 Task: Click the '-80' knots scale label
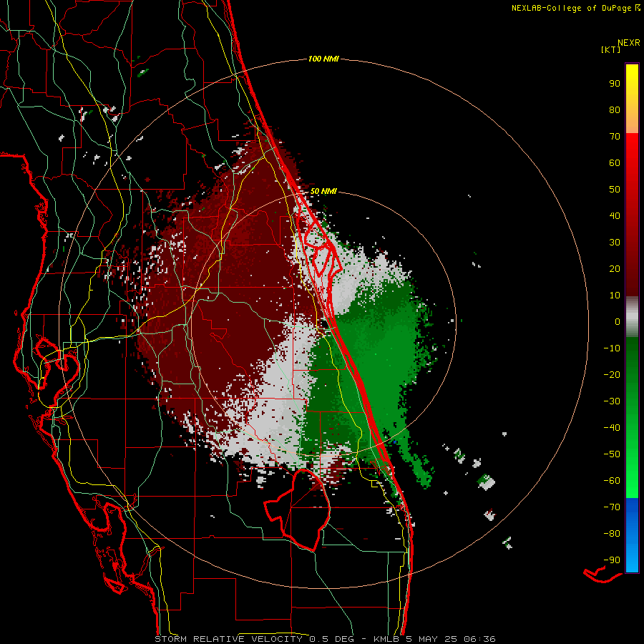coord(612,534)
